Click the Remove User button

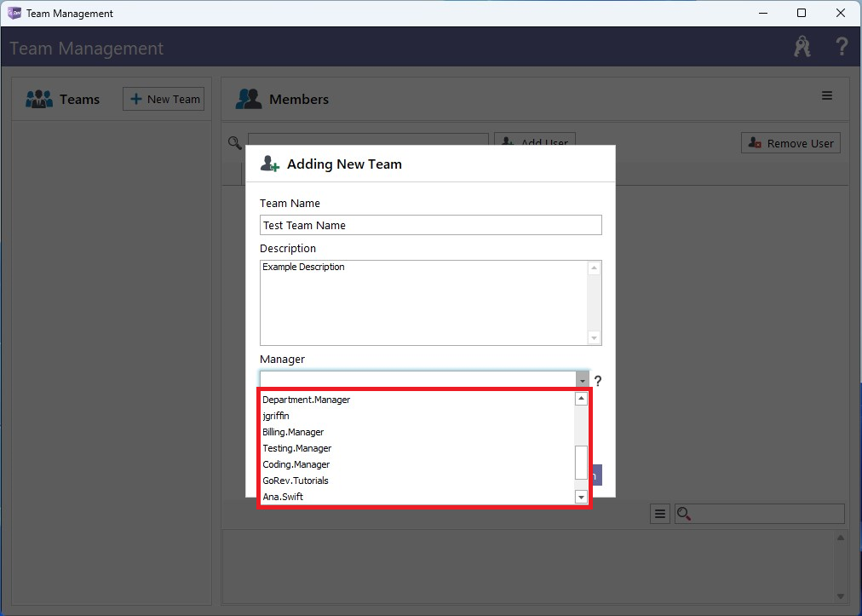point(790,143)
